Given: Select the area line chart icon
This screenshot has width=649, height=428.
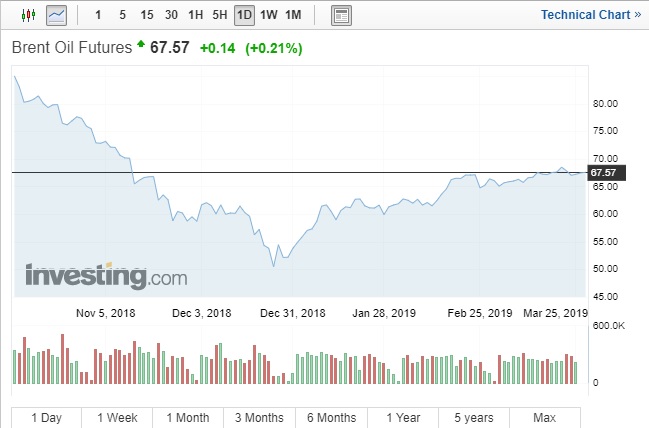Looking at the screenshot, I should click(56, 15).
